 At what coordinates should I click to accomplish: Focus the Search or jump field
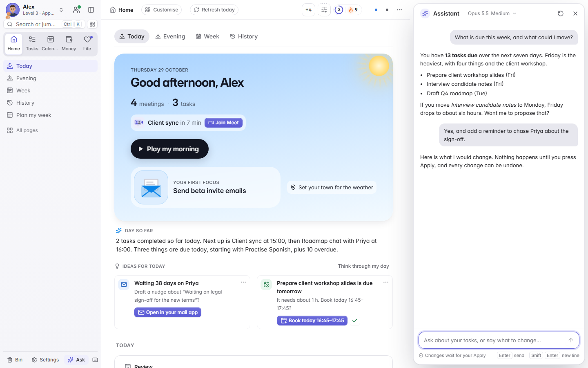click(44, 24)
